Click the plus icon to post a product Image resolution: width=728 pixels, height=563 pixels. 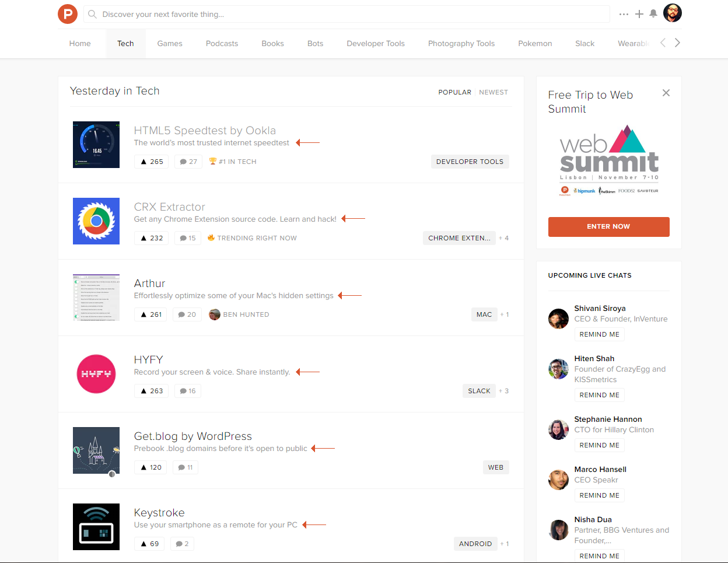tap(639, 14)
